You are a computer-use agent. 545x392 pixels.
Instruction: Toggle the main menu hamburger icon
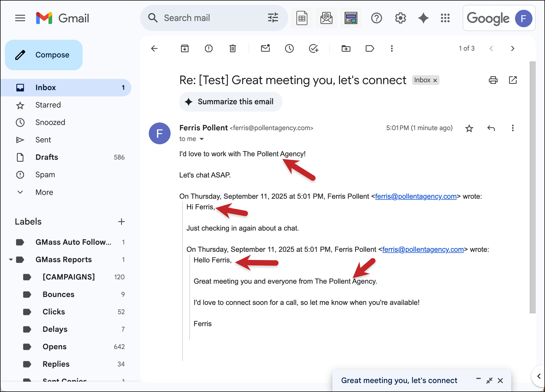20,18
